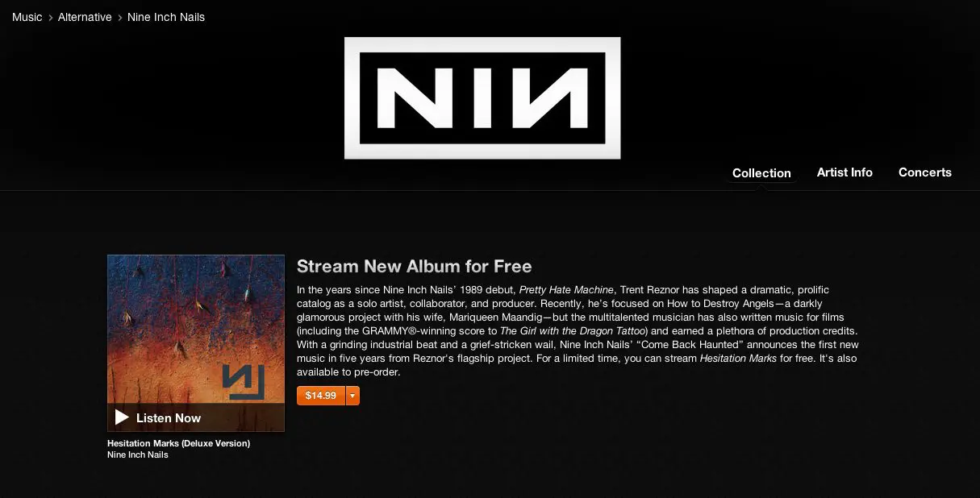Click the italic Pretty Hate Machine text
This screenshot has height=498, width=980.
(x=566, y=289)
